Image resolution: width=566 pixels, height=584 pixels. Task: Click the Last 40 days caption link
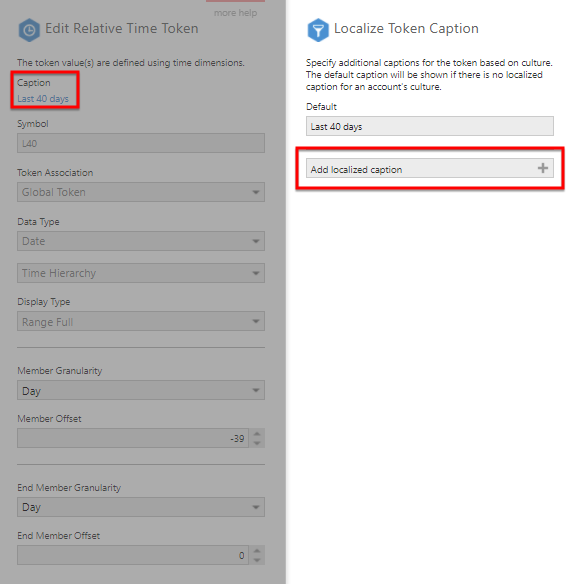pos(43,99)
